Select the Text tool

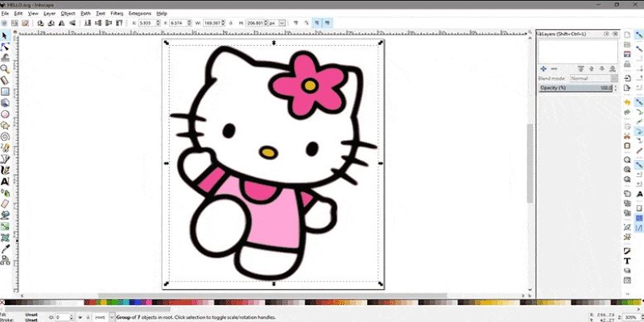point(5,182)
